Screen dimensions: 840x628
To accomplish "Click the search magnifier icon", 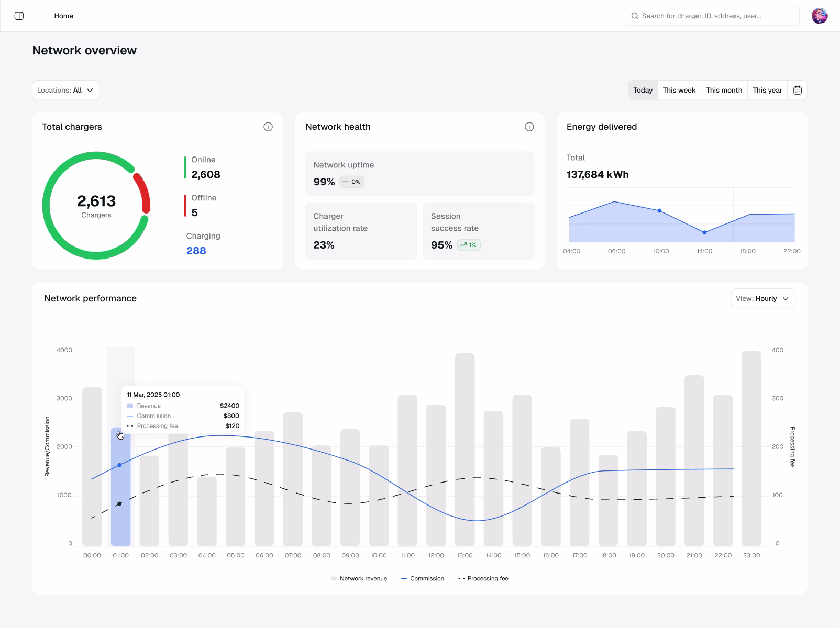I will point(635,16).
